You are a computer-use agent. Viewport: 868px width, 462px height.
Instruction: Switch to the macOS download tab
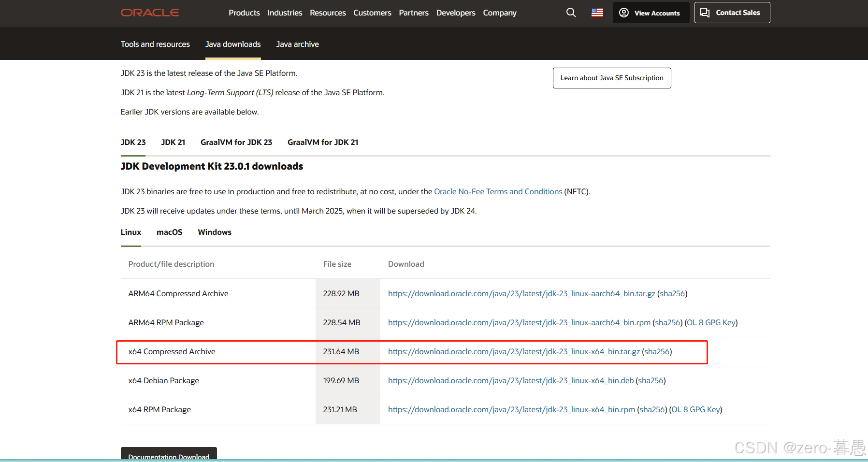point(170,232)
